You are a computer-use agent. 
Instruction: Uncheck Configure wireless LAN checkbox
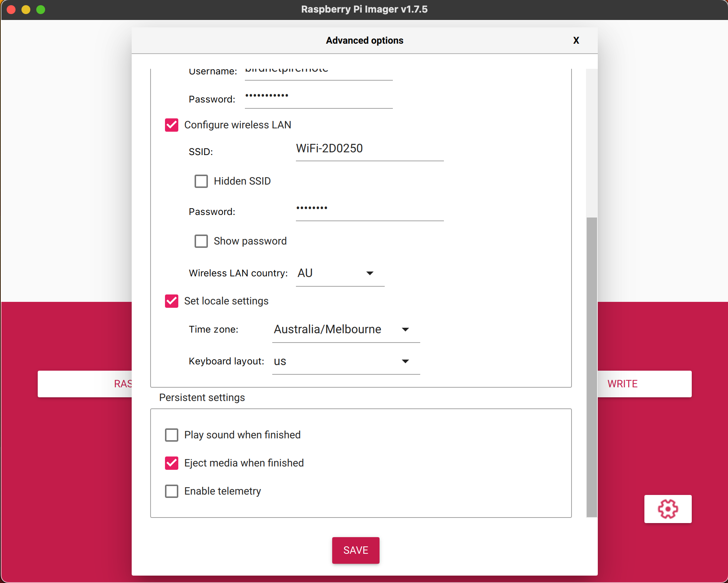[172, 125]
